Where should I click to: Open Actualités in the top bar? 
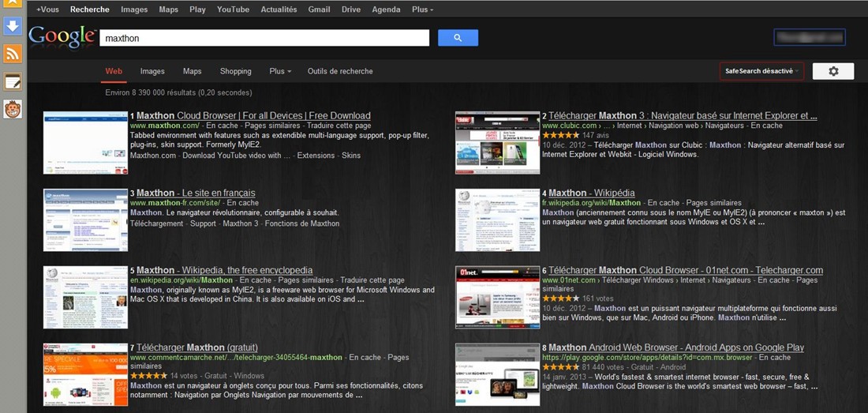click(x=279, y=9)
